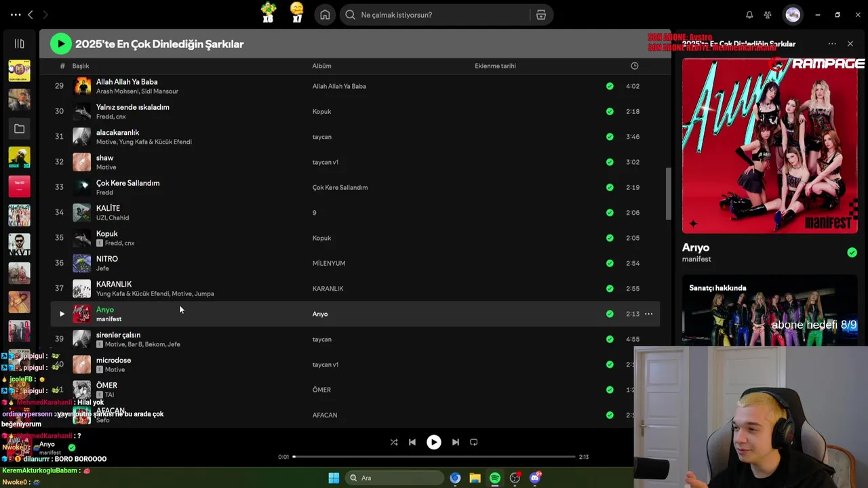
Task: Open the profile avatar menu
Action: coord(793,15)
